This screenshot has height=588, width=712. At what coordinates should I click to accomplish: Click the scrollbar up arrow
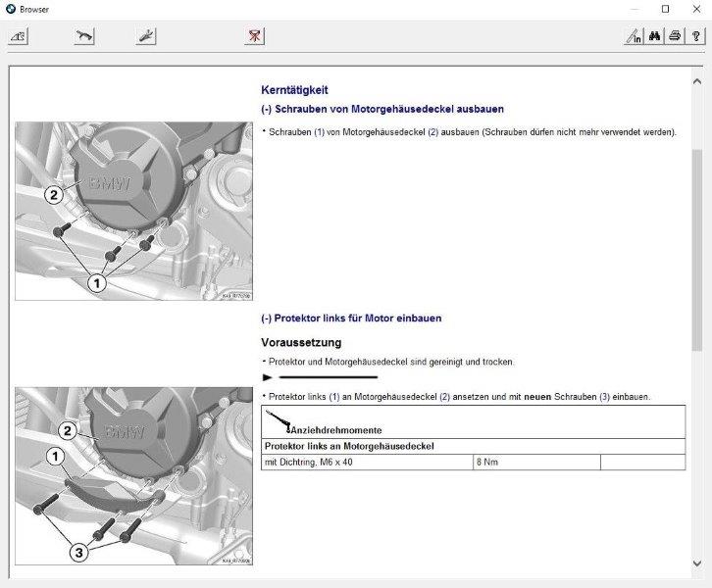[x=697, y=74]
